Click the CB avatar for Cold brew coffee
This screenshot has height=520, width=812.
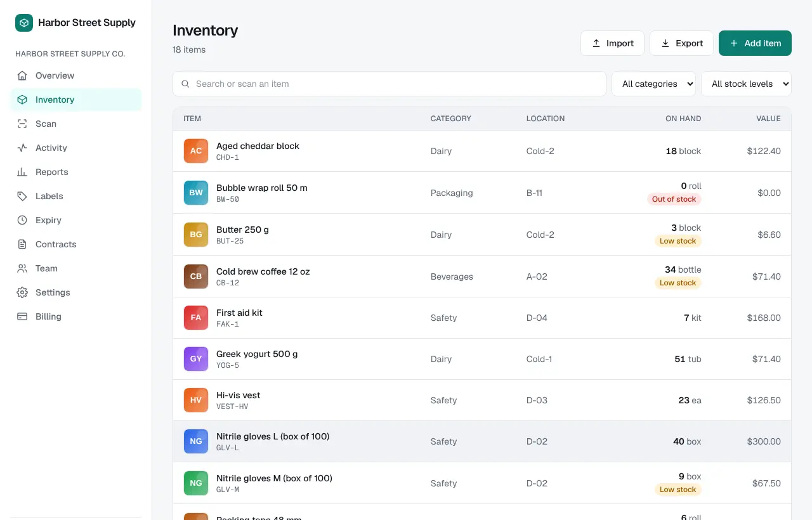pyautogui.click(x=196, y=276)
